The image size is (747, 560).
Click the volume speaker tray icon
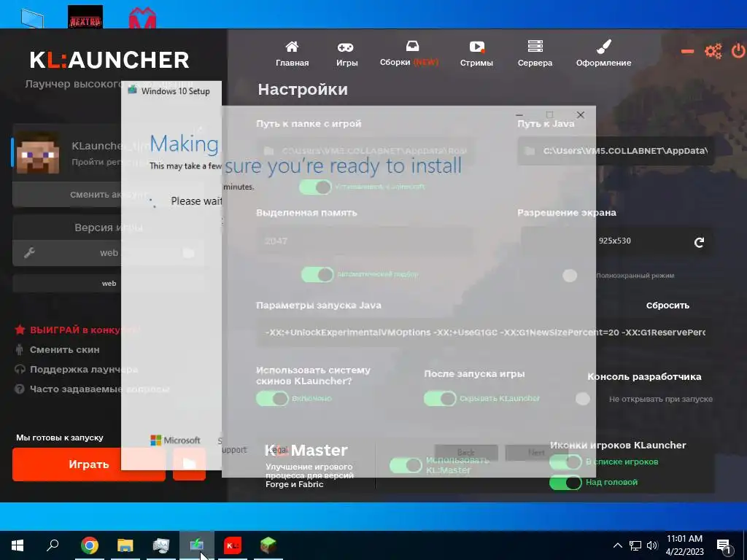pos(652,545)
